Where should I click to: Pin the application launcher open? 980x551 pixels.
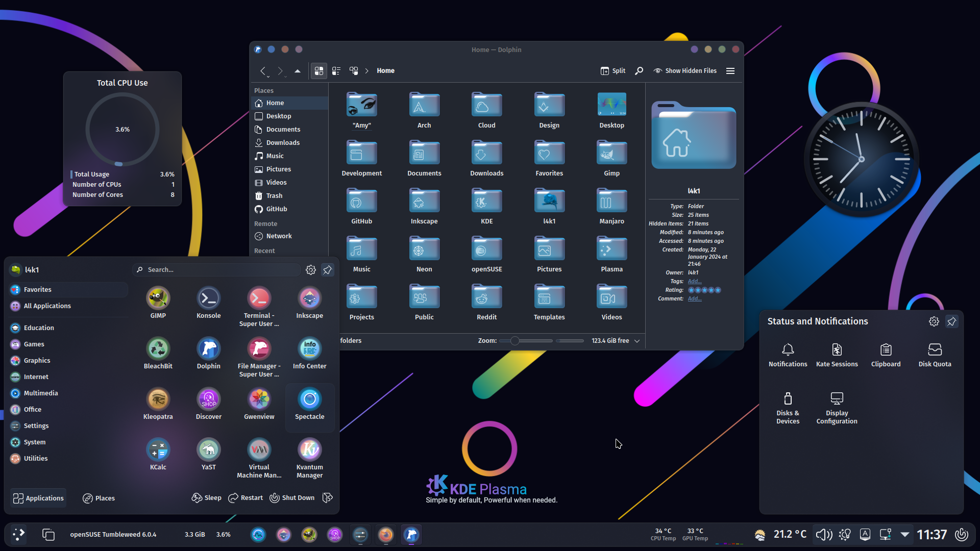point(327,269)
